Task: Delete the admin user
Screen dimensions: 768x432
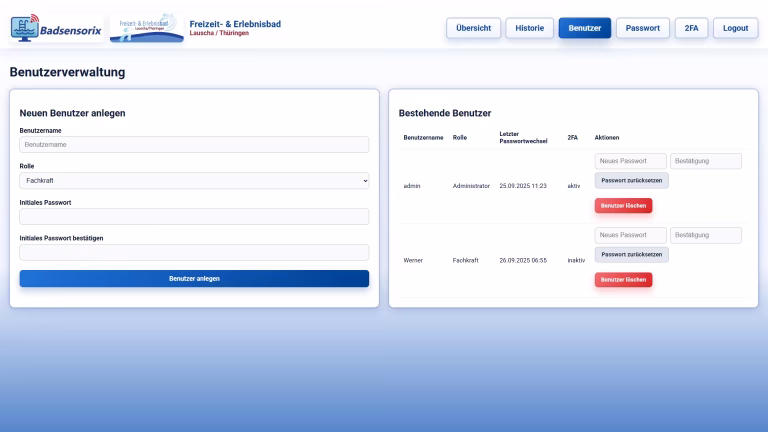Action: (x=623, y=205)
